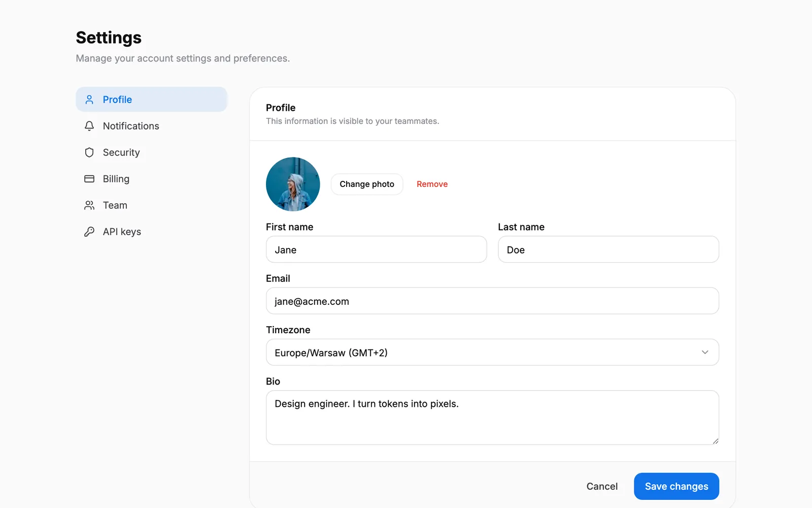
Task: Remove the profile photo
Action: coord(432,184)
